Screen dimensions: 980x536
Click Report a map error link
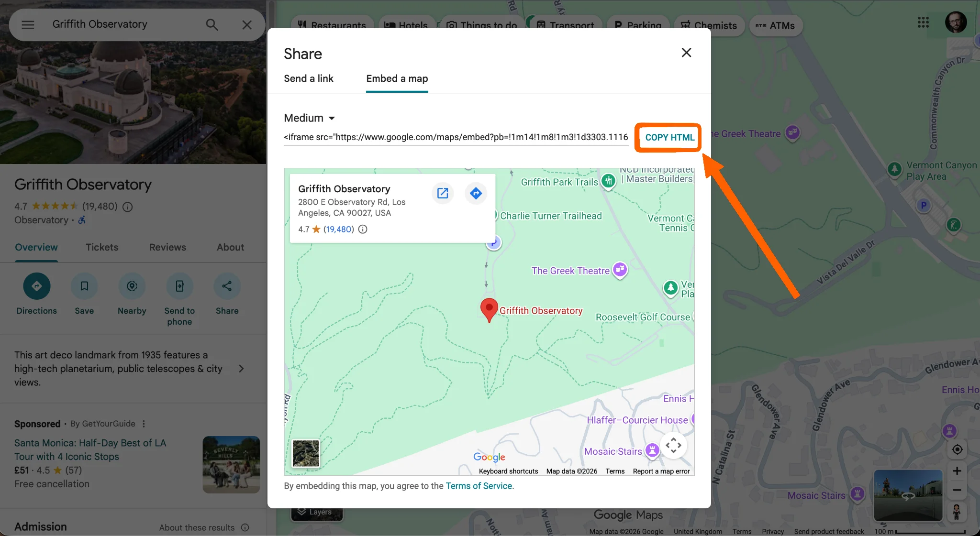(661, 471)
